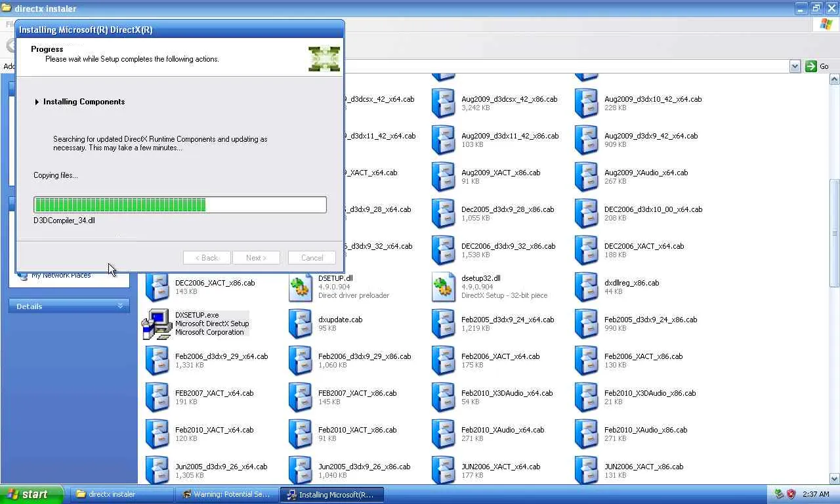Image resolution: width=840 pixels, height=504 pixels.
Task: Click the file list scroll up arrow
Action: (835, 79)
